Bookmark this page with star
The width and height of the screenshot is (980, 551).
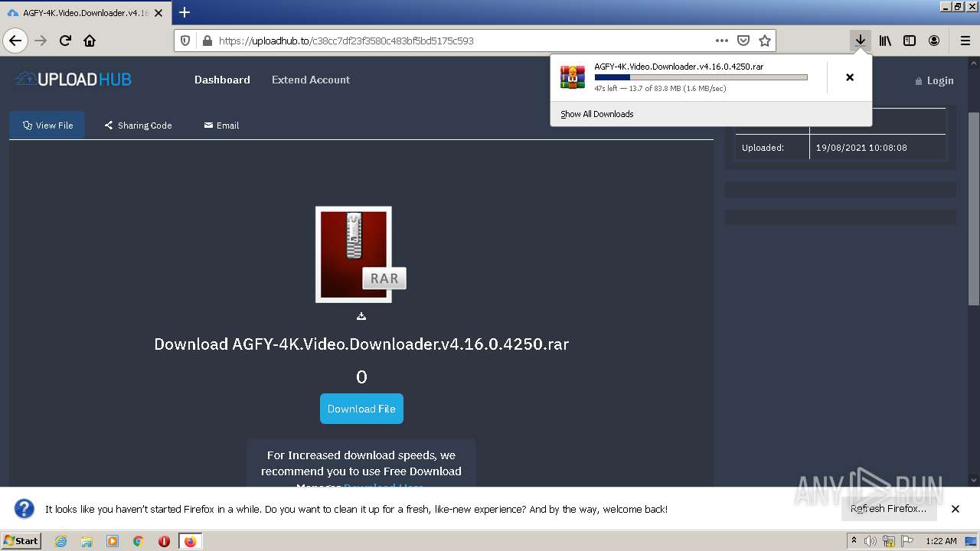pyautogui.click(x=764, y=41)
